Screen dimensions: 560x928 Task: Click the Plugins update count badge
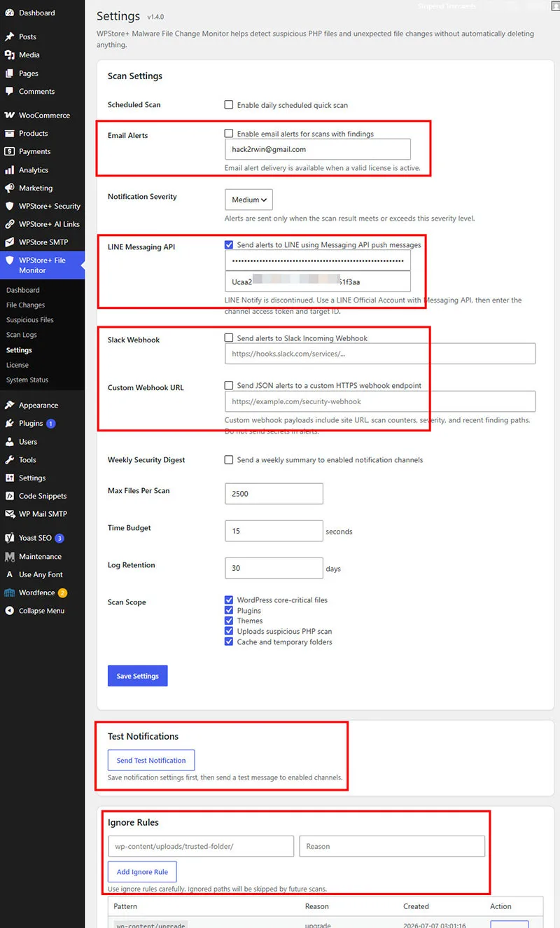pos(51,424)
